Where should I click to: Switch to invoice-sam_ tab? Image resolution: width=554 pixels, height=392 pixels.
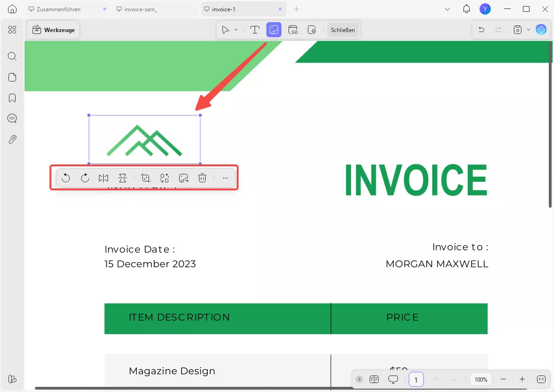pos(156,9)
